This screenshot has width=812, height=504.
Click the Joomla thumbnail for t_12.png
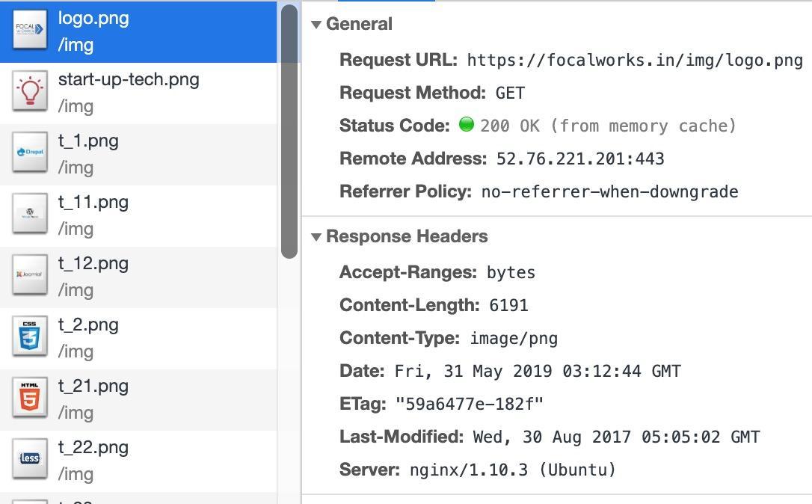coord(30,276)
